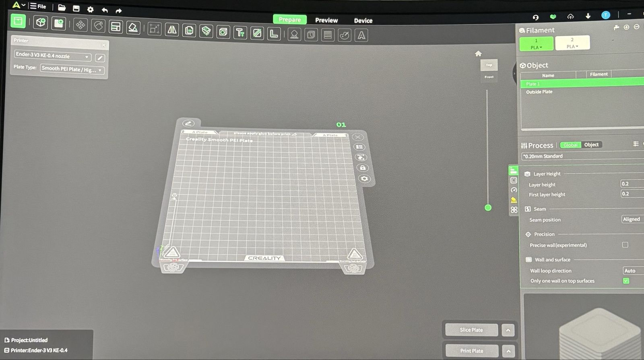Close the Printer panel
644x360 pixels.
click(x=103, y=45)
